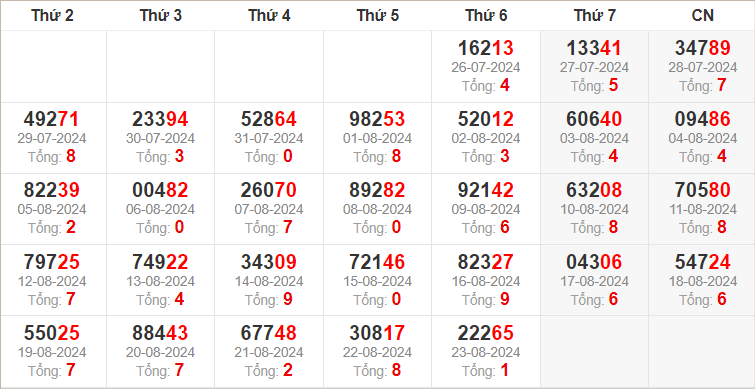Click result number 00482
The height and width of the screenshot is (389, 755).
point(160,191)
